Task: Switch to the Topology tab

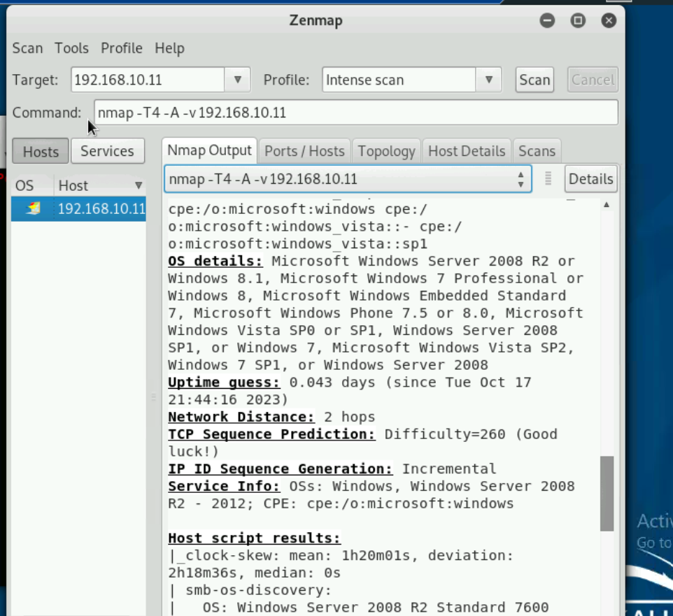Action: (x=386, y=151)
